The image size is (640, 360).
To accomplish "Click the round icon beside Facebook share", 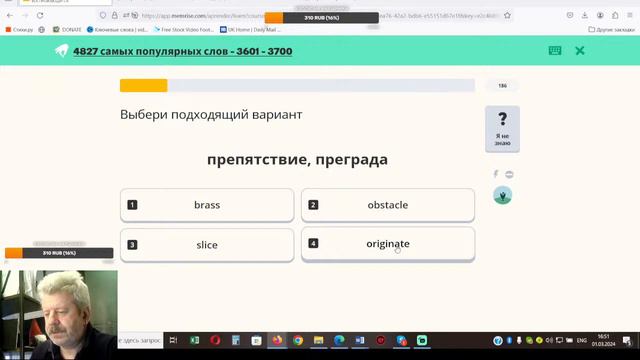I will coord(509,174).
